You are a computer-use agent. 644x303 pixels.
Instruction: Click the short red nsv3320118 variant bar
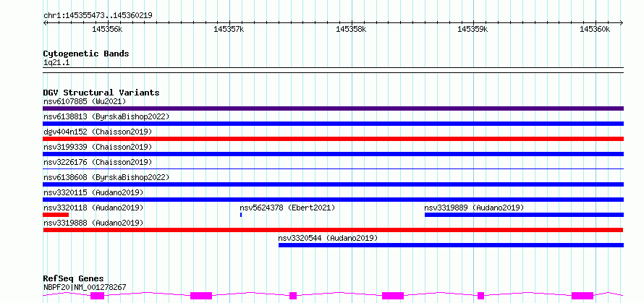[x=56, y=215]
